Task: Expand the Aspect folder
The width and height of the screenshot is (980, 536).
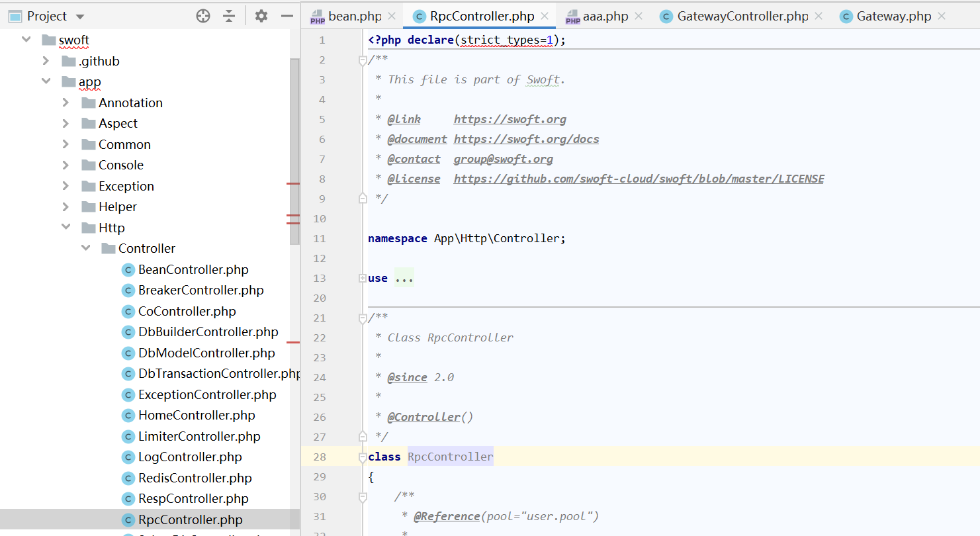Action: (66, 123)
